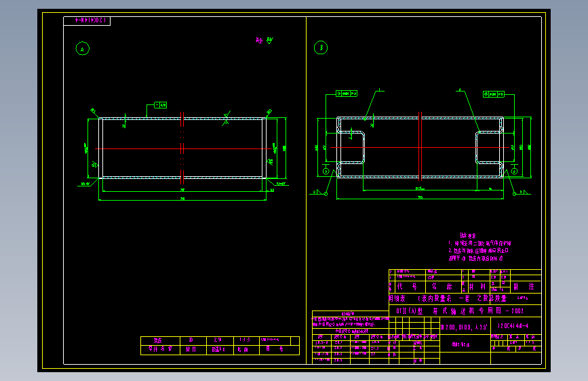Select left datum circle symbol in view B
The height and width of the screenshot is (381, 588).
326,172
